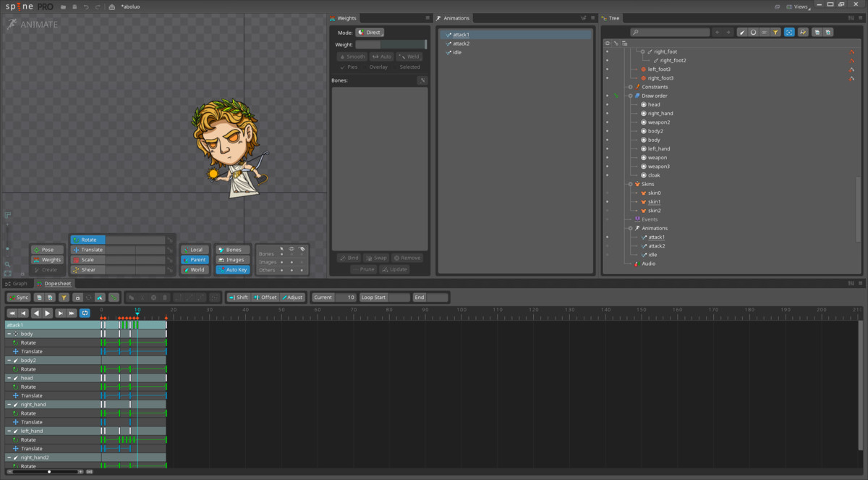The height and width of the screenshot is (480, 868).
Task: Collapse the body row in dopesheet
Action: (9, 334)
